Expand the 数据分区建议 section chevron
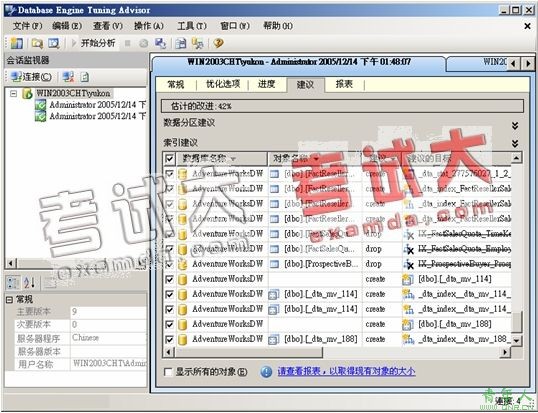Image resolution: width=538 pixels, height=413 pixels. pyautogui.click(x=515, y=126)
